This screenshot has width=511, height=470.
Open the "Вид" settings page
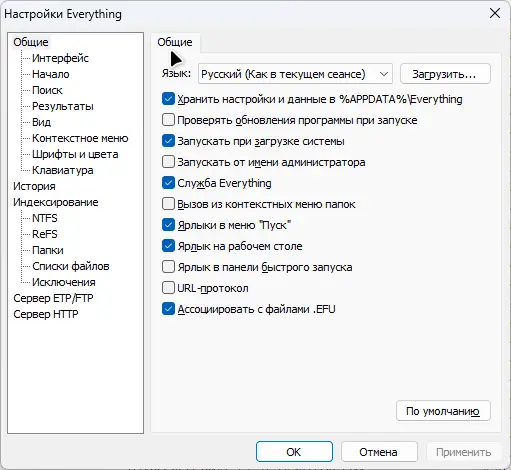tap(42, 122)
